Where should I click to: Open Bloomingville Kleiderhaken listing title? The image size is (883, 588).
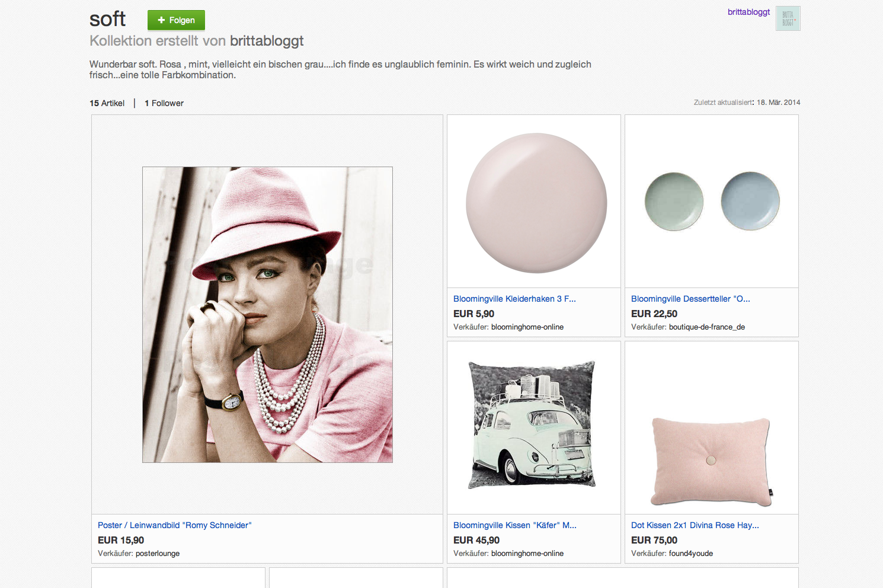click(x=514, y=299)
